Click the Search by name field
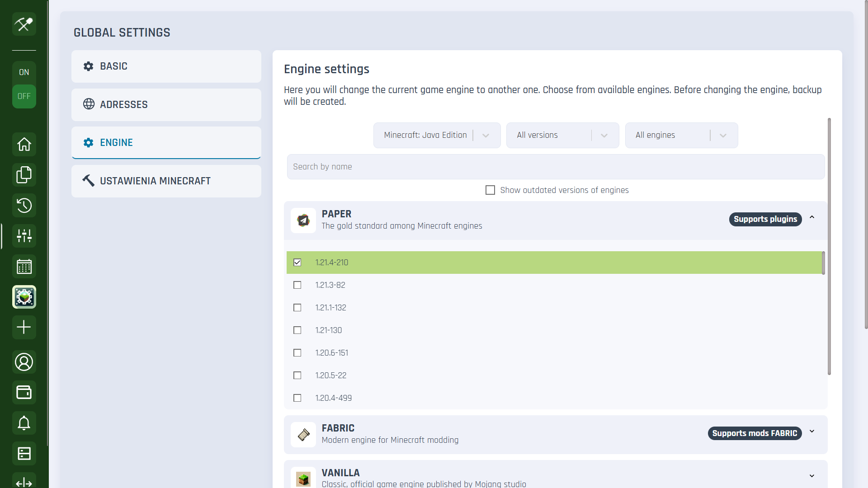 (x=556, y=167)
